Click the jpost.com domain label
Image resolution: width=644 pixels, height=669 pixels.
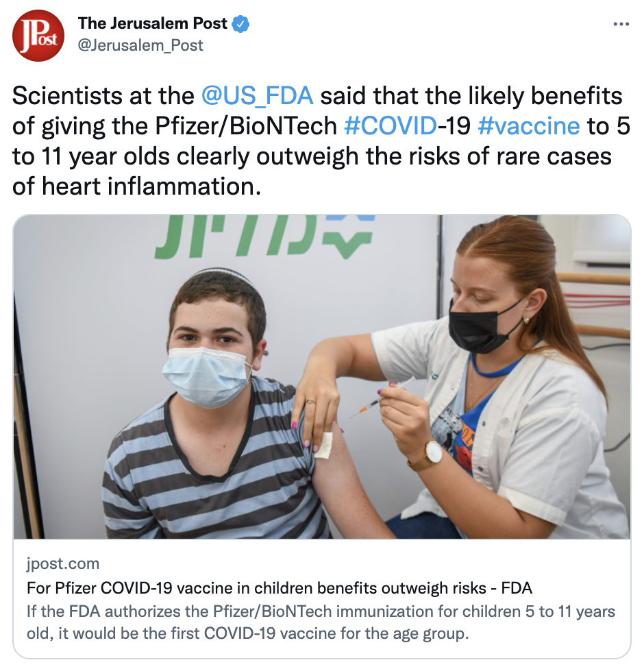[x=63, y=563]
